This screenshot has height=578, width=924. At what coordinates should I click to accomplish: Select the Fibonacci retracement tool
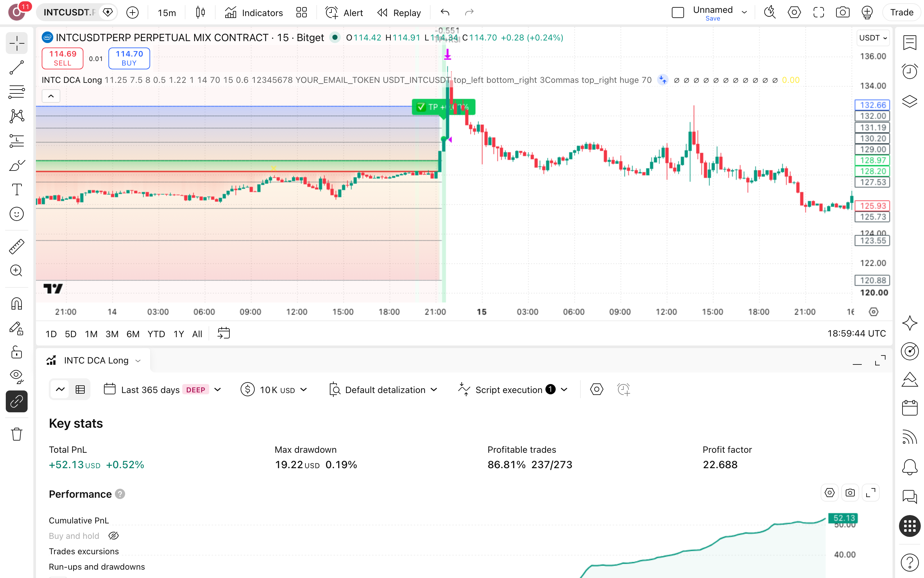pos(16,92)
